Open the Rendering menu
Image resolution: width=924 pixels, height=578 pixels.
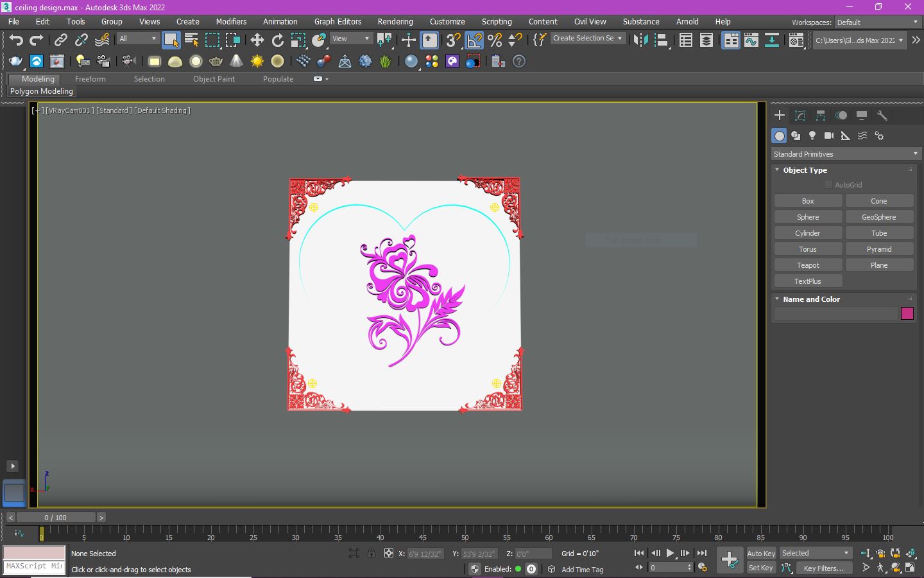[x=395, y=21]
